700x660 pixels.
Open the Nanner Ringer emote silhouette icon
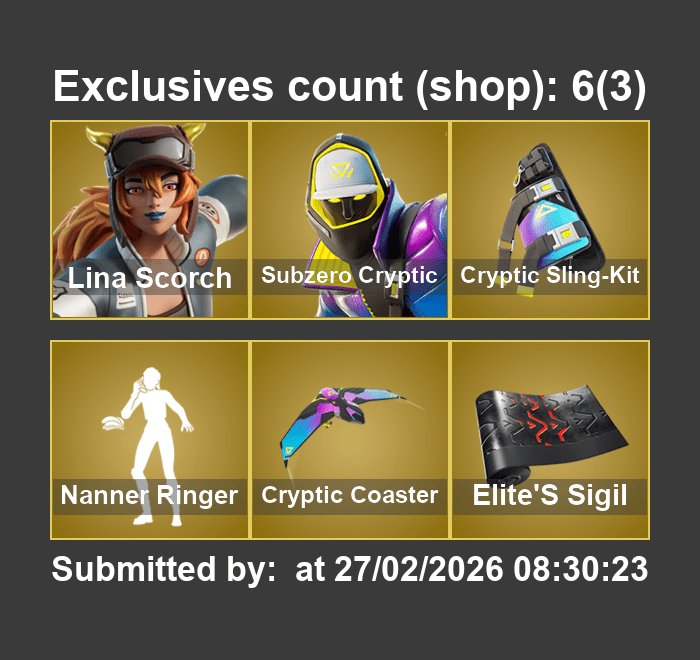tap(150, 440)
